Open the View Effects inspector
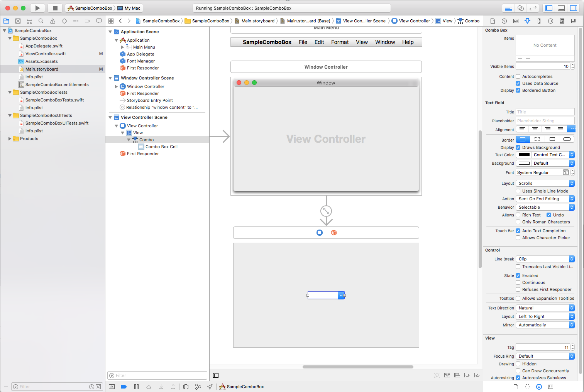The image size is (584, 392). pyautogui.click(x=574, y=21)
